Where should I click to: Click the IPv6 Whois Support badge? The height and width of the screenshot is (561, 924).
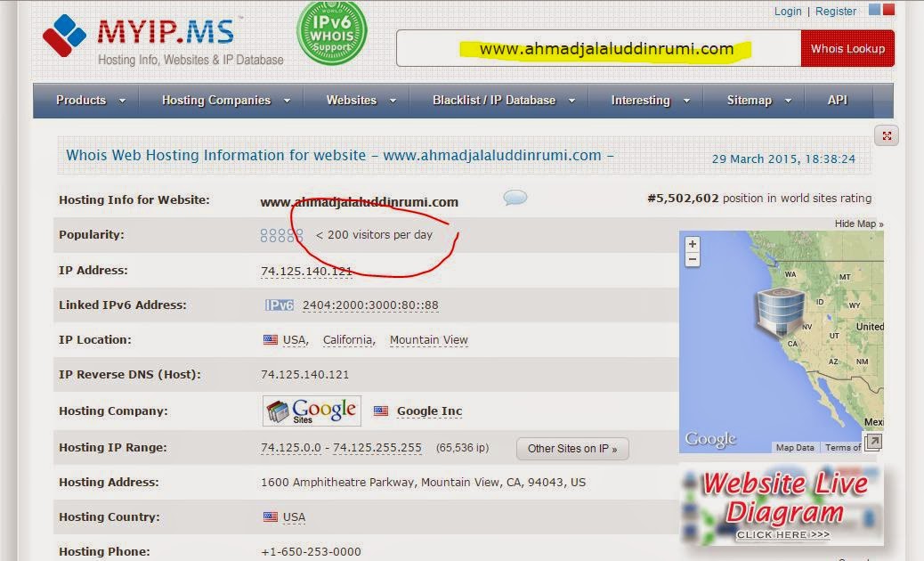332,33
